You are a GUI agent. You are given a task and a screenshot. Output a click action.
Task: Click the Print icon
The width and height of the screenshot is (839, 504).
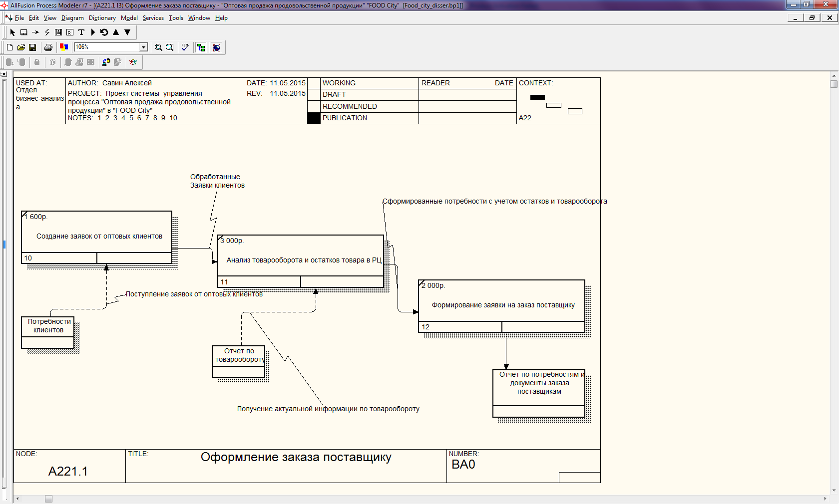pyautogui.click(x=48, y=47)
